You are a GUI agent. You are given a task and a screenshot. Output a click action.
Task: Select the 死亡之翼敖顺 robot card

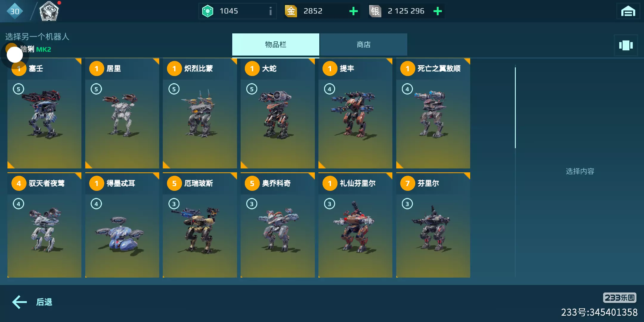pos(433,113)
